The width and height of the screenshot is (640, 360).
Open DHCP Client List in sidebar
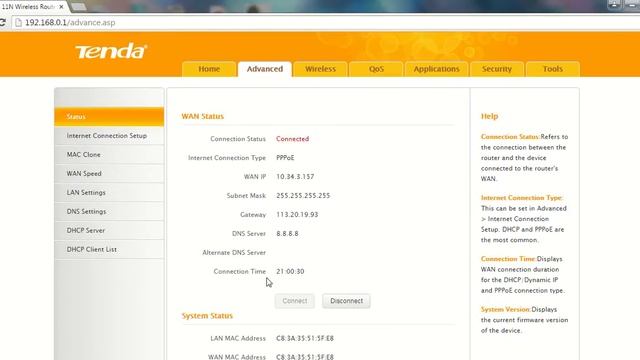pos(109,249)
